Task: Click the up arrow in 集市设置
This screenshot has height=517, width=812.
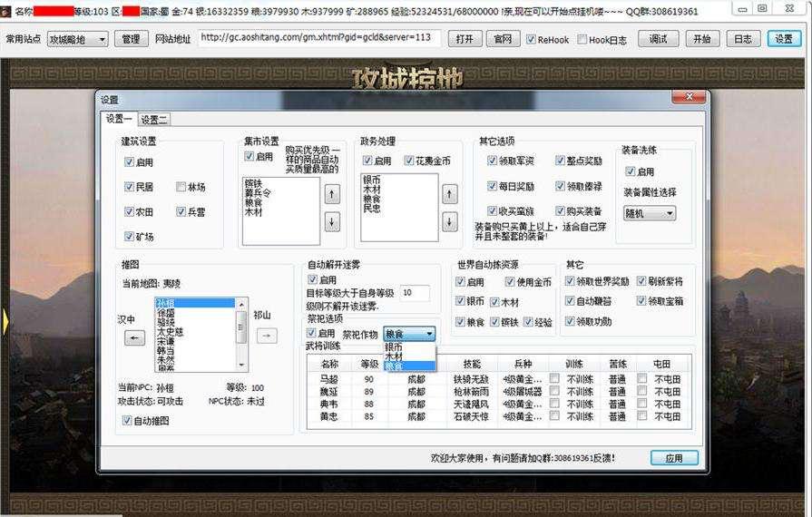Action: (332, 193)
